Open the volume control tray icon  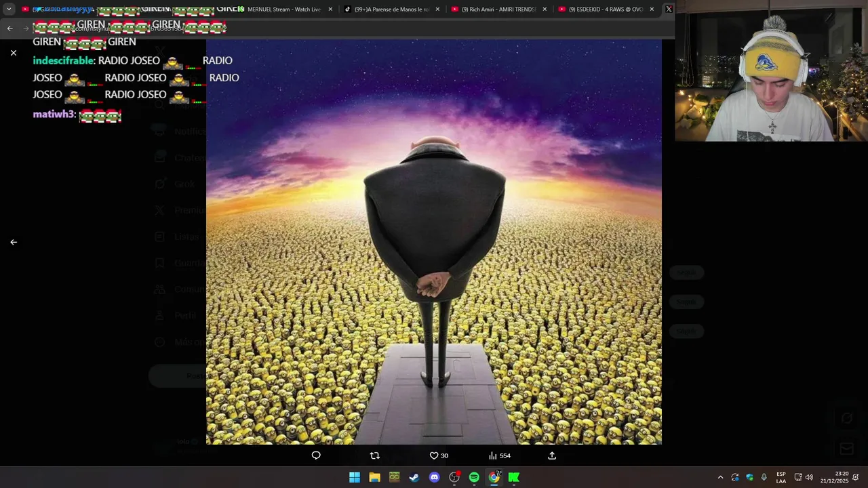pos(809,477)
